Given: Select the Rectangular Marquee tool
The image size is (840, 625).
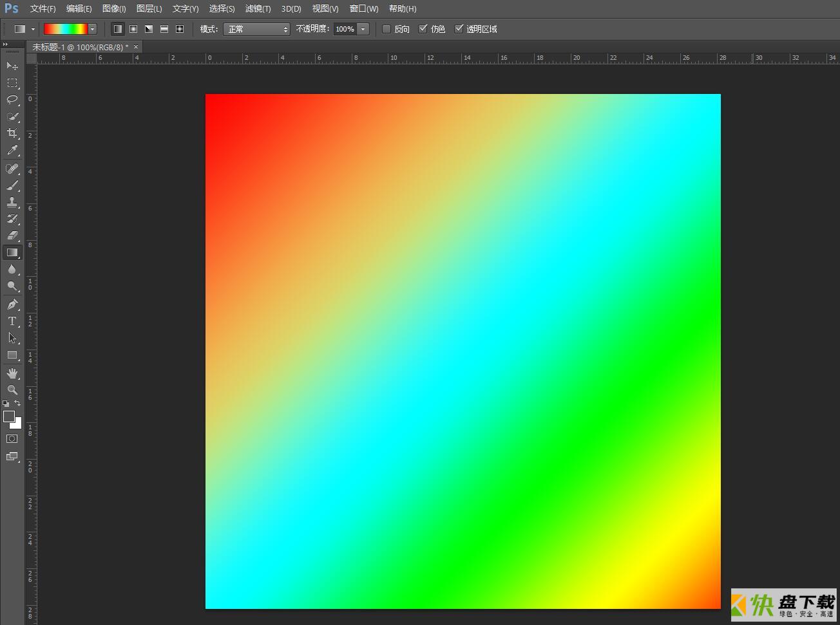Looking at the screenshot, I should point(12,82).
